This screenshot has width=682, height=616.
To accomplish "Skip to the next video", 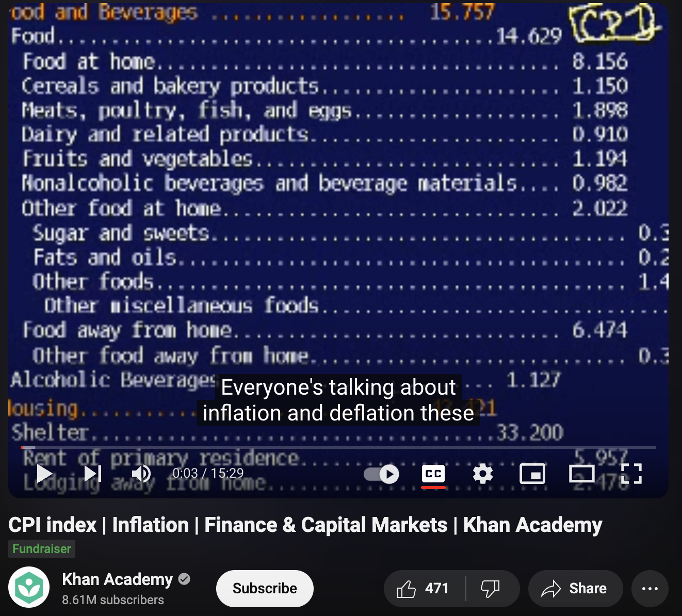I will click(92, 473).
